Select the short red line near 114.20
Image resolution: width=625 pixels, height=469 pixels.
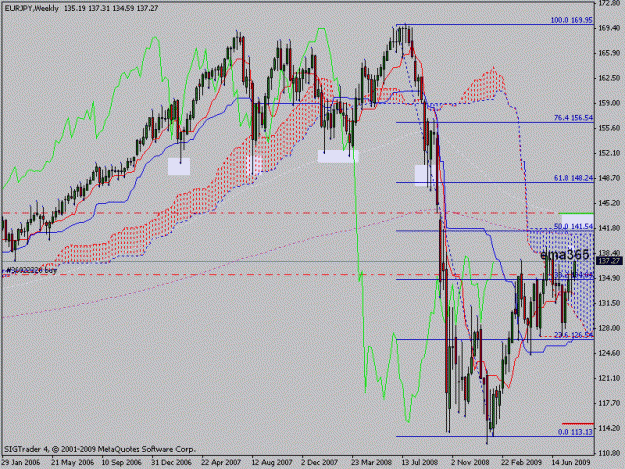(578, 424)
